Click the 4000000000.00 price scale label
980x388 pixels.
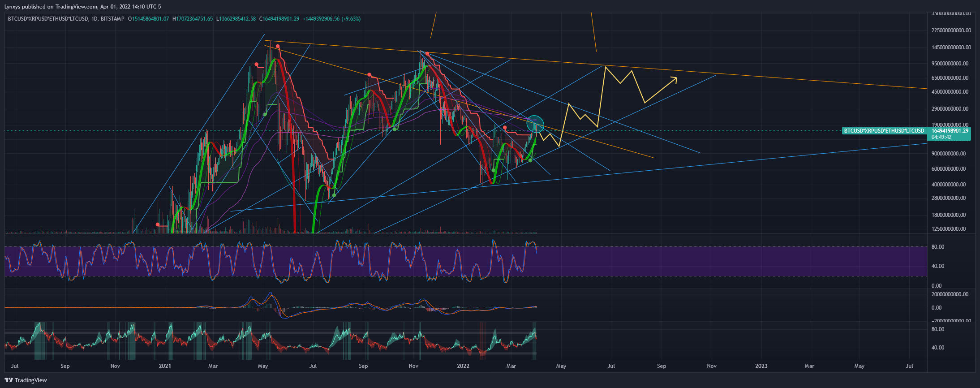point(949,185)
